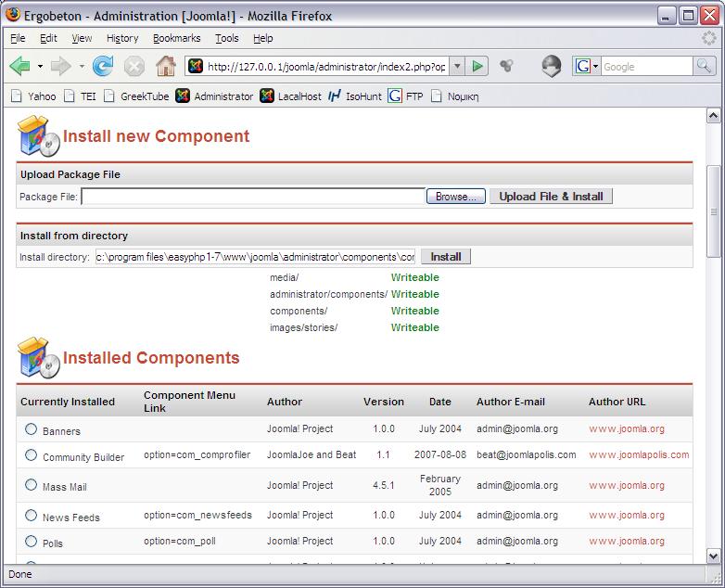Click the beat@joomlapolis.com e-mail cell

click(x=527, y=454)
